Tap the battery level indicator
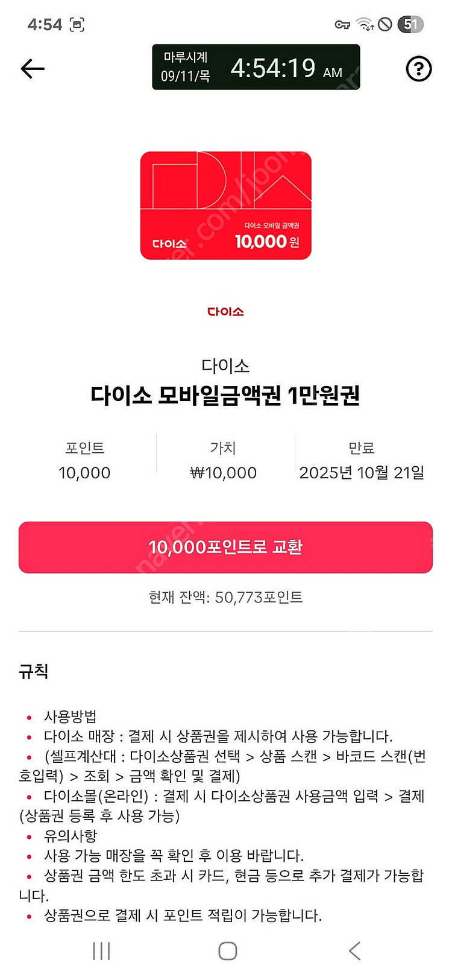This screenshot has width=452, height=980. coord(410,24)
